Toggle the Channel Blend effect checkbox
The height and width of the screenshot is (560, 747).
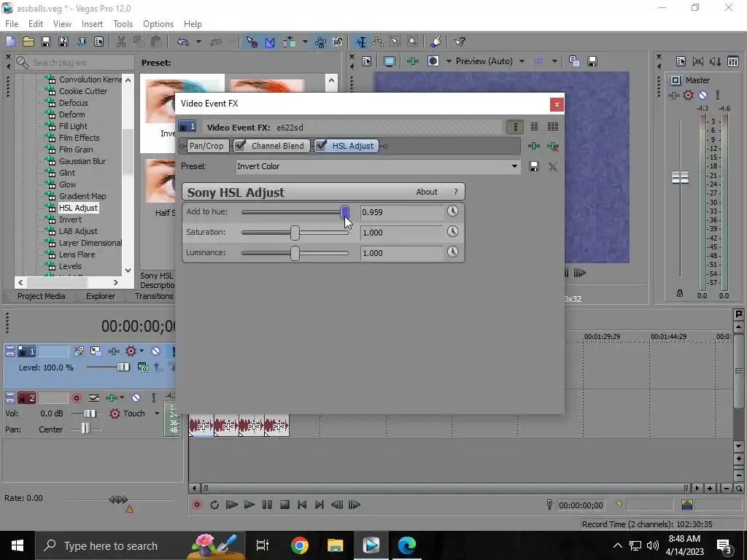[240, 146]
